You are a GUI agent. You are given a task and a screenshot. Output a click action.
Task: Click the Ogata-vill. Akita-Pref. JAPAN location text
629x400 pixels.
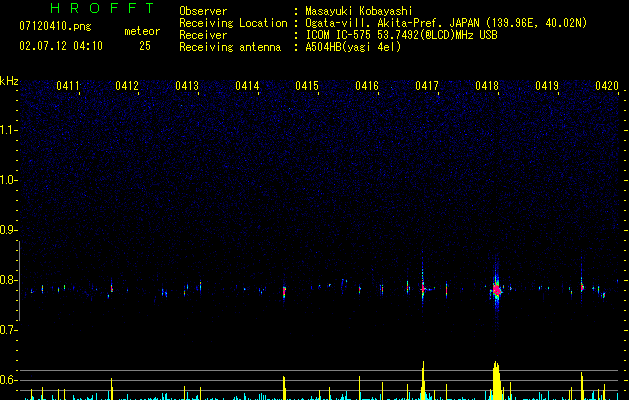coord(446,23)
